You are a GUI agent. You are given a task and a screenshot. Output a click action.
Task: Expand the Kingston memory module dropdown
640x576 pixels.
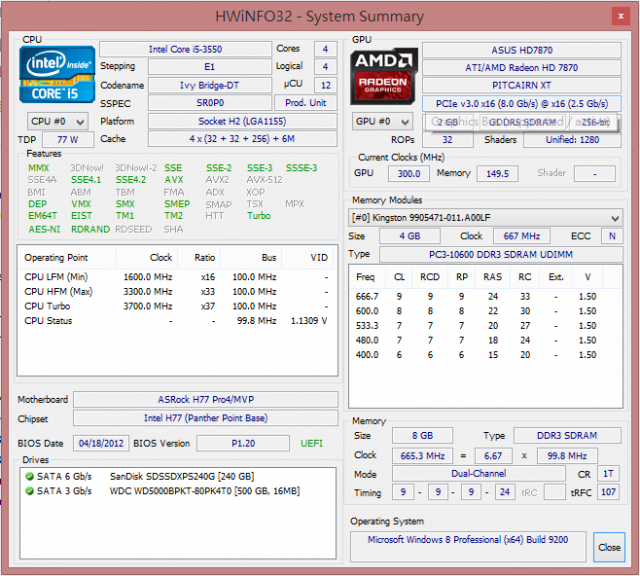485,218
